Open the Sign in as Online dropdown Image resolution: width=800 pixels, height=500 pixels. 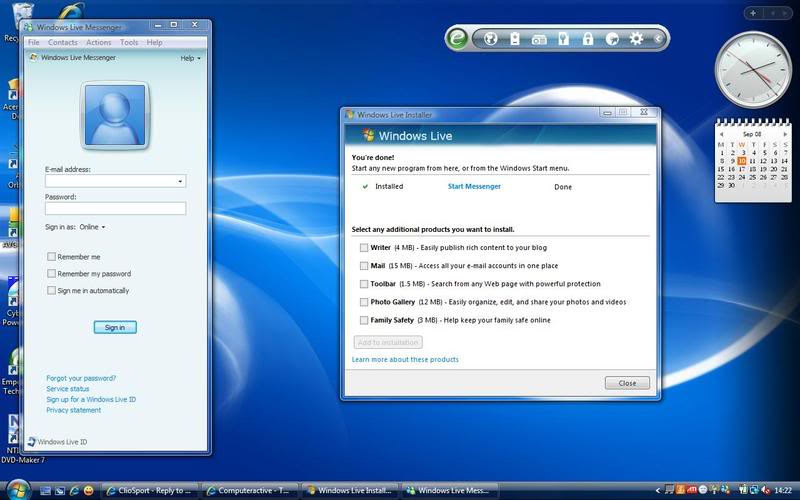(92, 227)
